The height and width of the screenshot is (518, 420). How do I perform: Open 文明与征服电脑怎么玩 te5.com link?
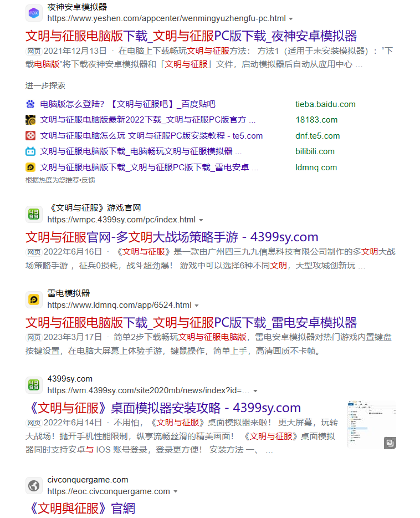click(x=151, y=136)
